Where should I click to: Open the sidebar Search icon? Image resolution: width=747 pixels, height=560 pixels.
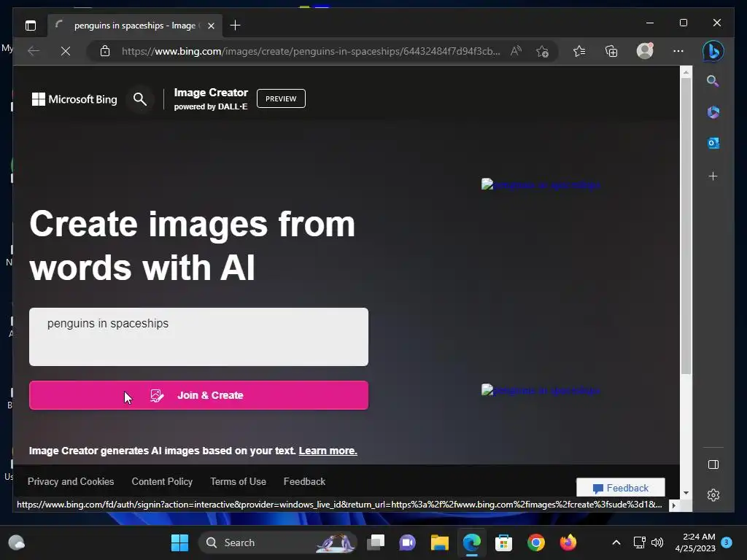point(713,81)
